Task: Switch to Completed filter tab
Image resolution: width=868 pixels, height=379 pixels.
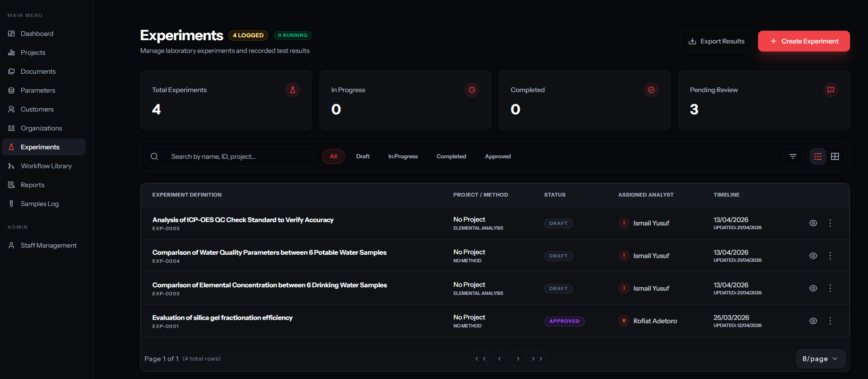Action: (x=451, y=156)
